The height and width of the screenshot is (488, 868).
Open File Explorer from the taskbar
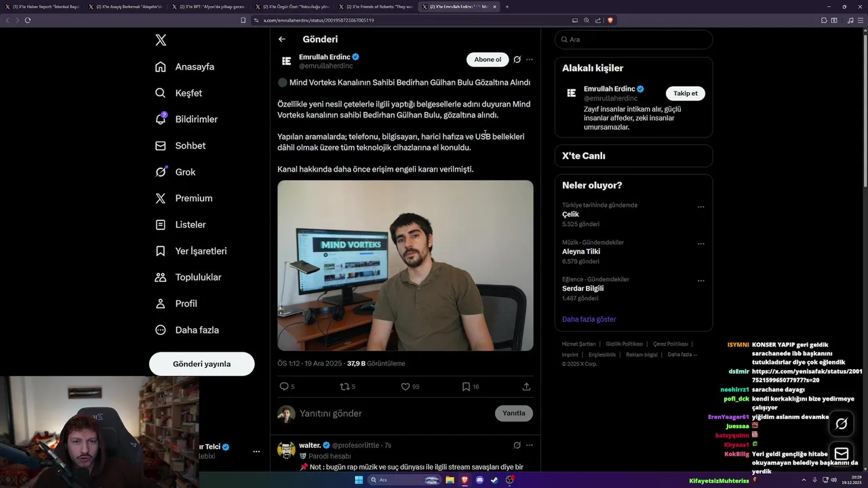point(450,480)
